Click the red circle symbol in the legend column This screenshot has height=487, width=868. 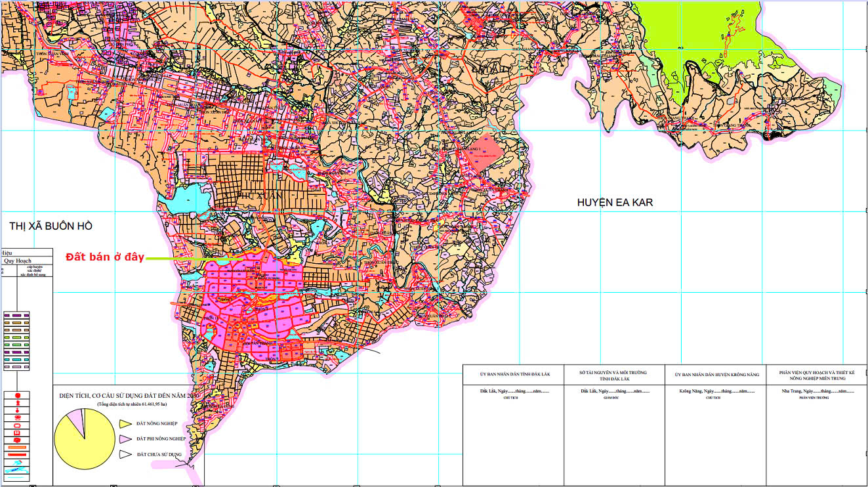pyautogui.click(x=18, y=396)
